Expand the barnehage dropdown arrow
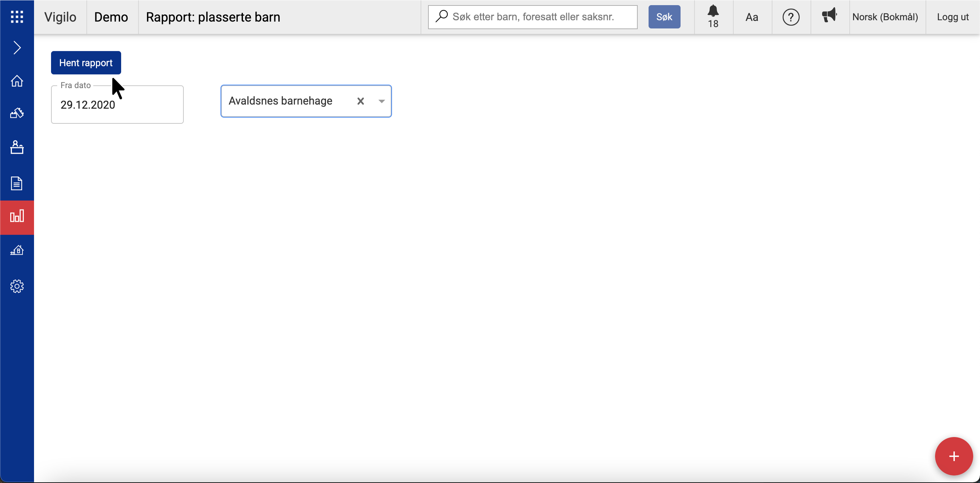 click(381, 101)
